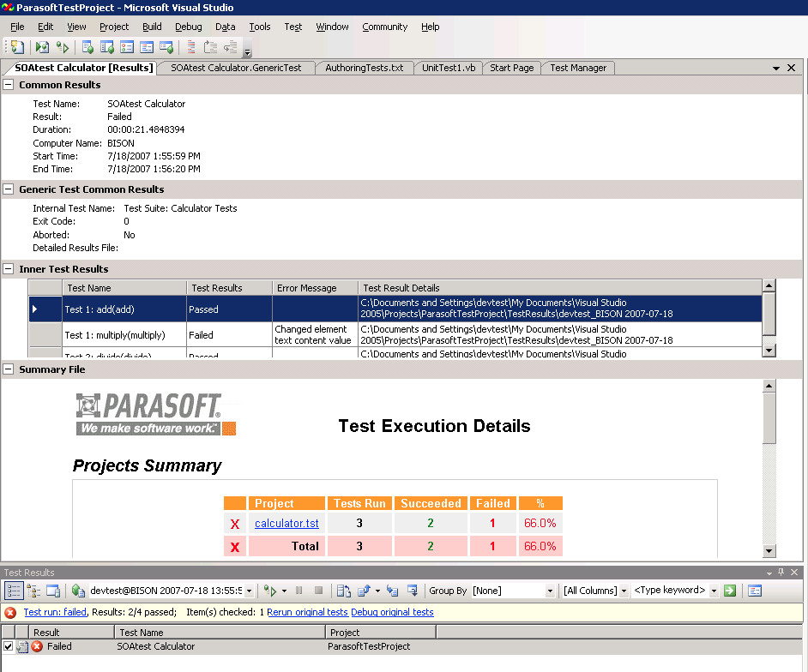Open the Type keyword dropdown arrow
808x672 pixels.
pyautogui.click(x=714, y=591)
